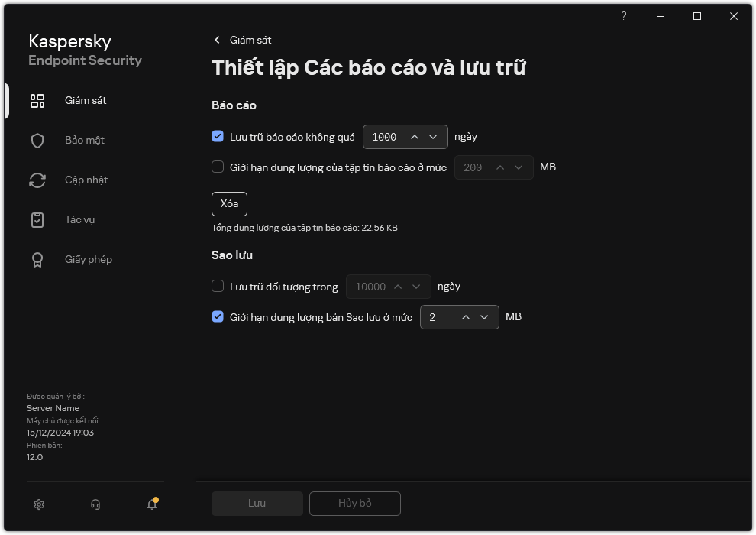Image resolution: width=756 pixels, height=535 pixels.
Task: Open the Bảo mật shield icon
Action: tap(37, 141)
